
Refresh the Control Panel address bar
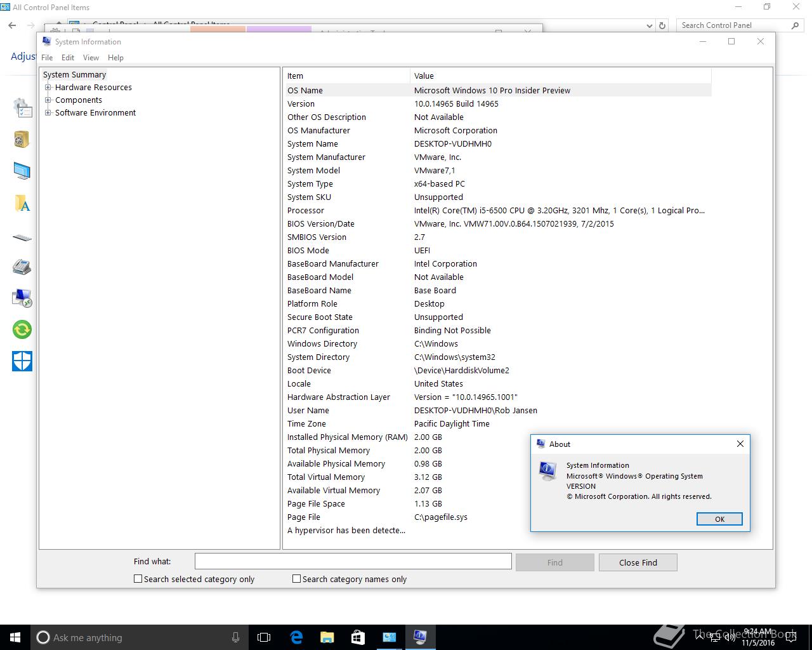[662, 25]
